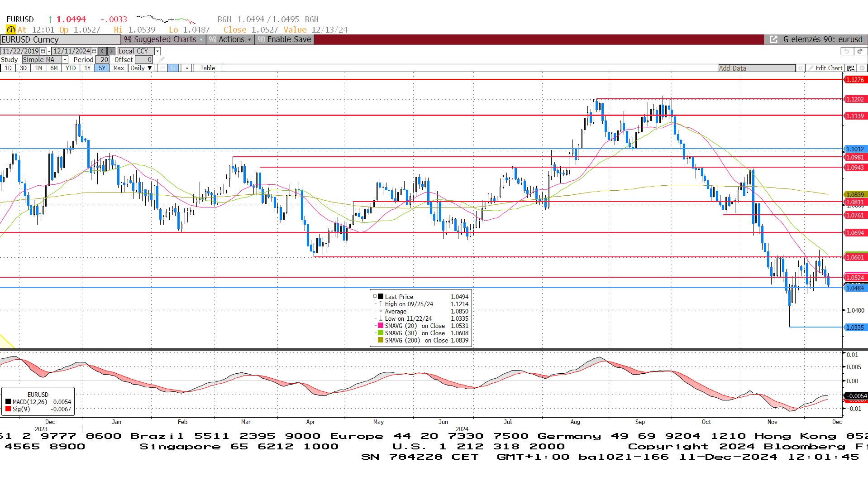Select the YTD range tab
Image resolution: width=868 pixels, height=482 pixels.
click(x=71, y=68)
